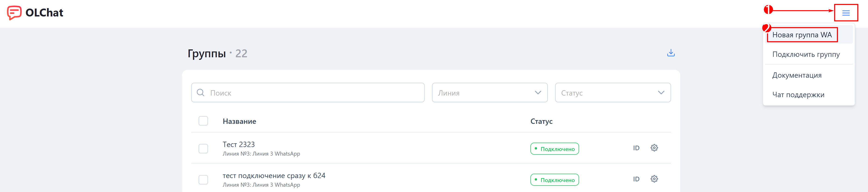Click the OLChat logo icon
The image size is (868, 192).
coord(14,13)
